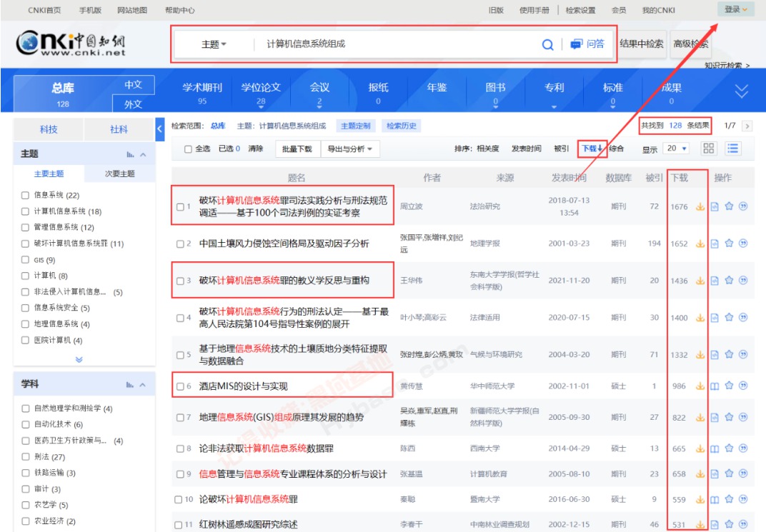Open the 导出与分析 dropdown
Viewport: 766px width, 532px height.
350,149
